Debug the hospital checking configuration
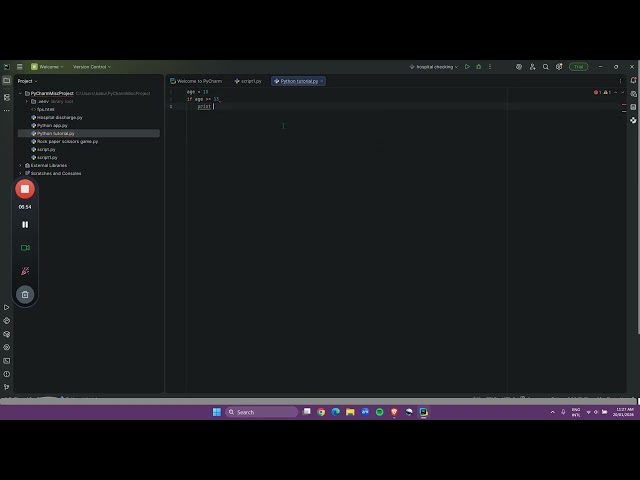Image resolution: width=640 pixels, height=480 pixels. coord(478,67)
